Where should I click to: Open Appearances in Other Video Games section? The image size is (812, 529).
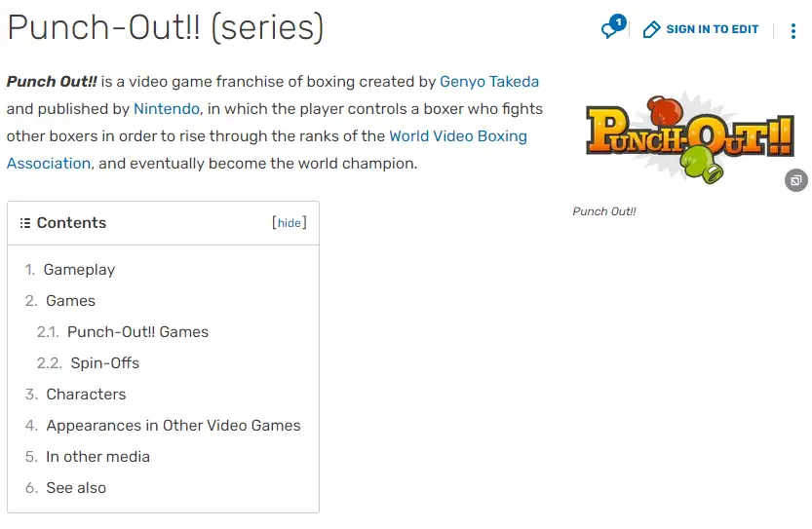174,426
